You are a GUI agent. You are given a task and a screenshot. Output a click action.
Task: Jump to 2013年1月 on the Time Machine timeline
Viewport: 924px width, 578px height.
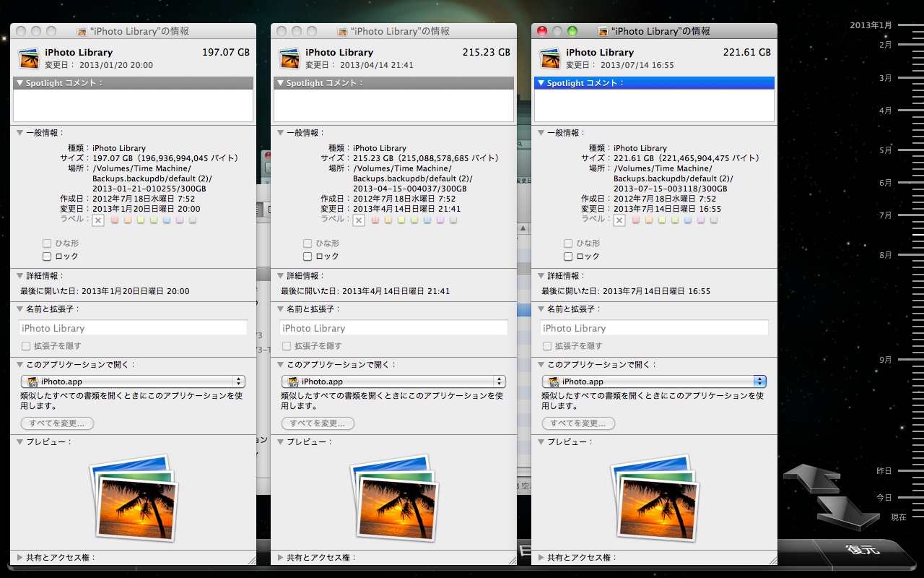[x=871, y=25]
